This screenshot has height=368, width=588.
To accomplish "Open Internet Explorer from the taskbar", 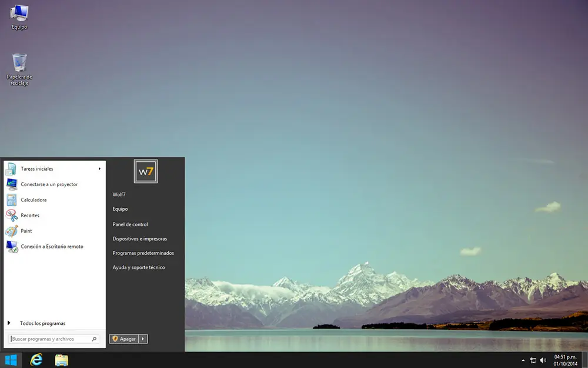I will 36,360.
